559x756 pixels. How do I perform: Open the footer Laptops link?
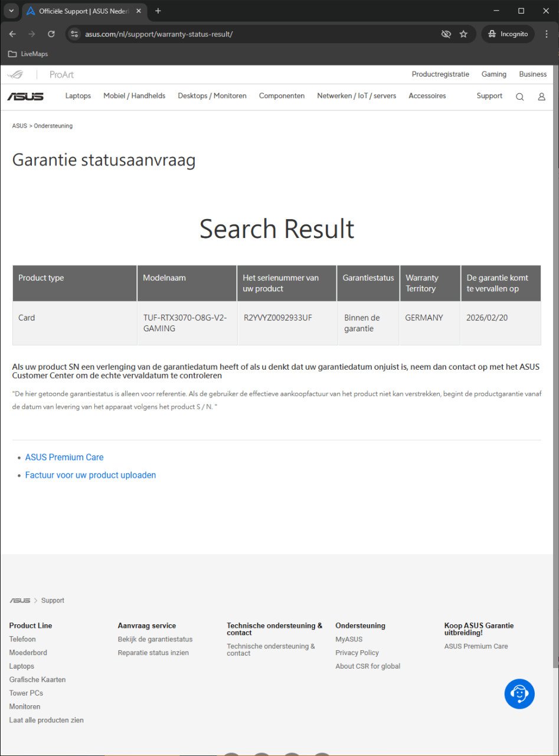[x=21, y=666]
